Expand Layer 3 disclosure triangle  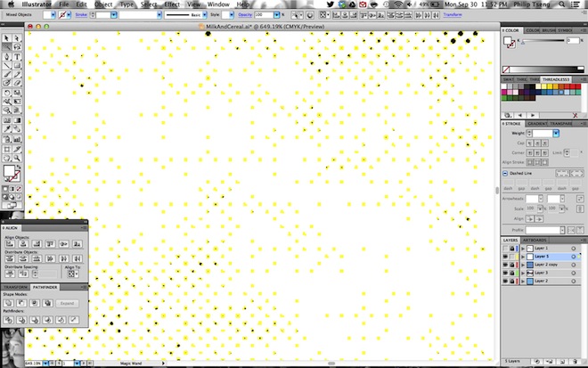click(523, 273)
